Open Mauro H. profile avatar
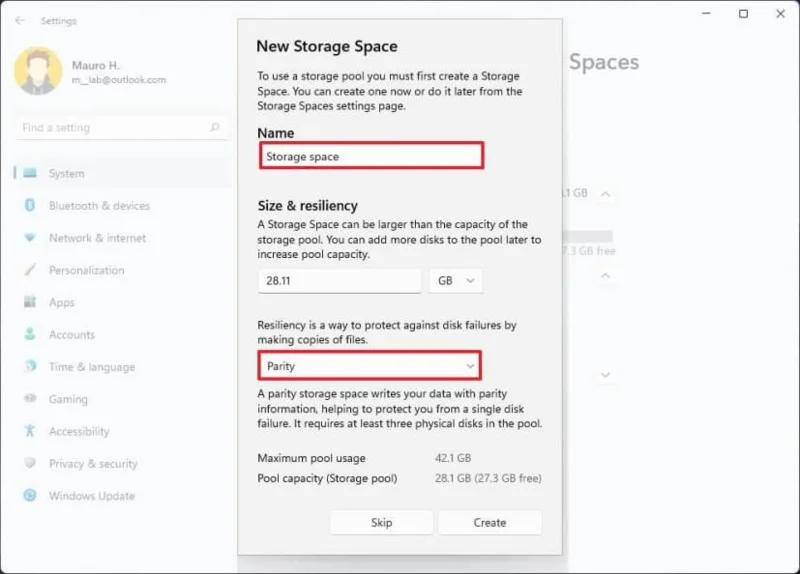Image resolution: width=800 pixels, height=574 pixels. [x=38, y=71]
